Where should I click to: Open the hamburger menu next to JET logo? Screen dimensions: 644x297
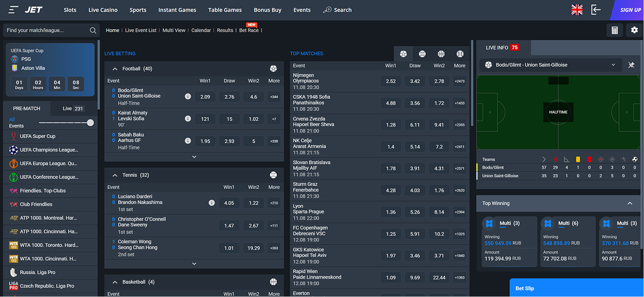(x=14, y=10)
